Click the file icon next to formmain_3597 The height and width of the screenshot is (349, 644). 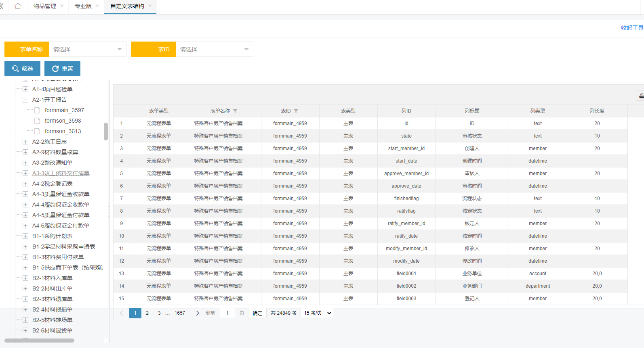coord(37,110)
